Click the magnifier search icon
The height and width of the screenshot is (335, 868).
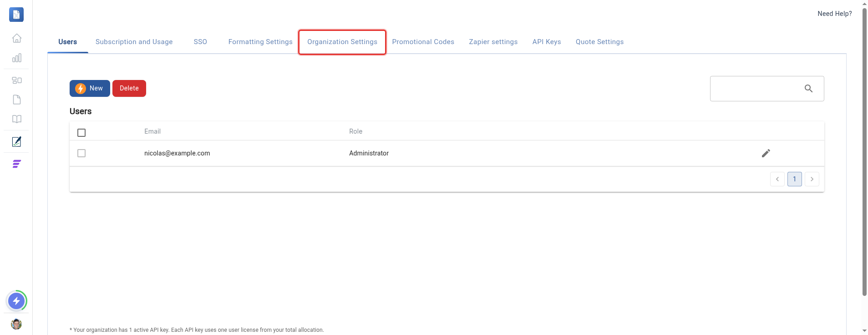click(808, 89)
